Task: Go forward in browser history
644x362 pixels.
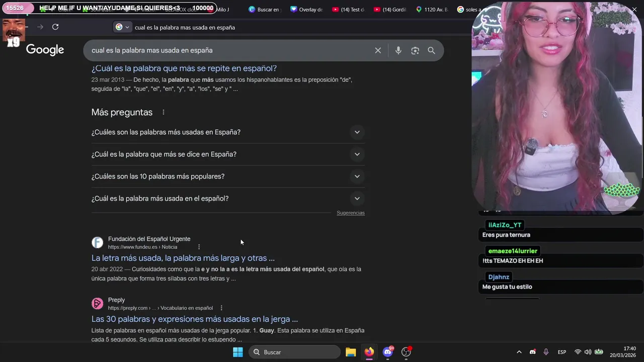Action: (40, 27)
